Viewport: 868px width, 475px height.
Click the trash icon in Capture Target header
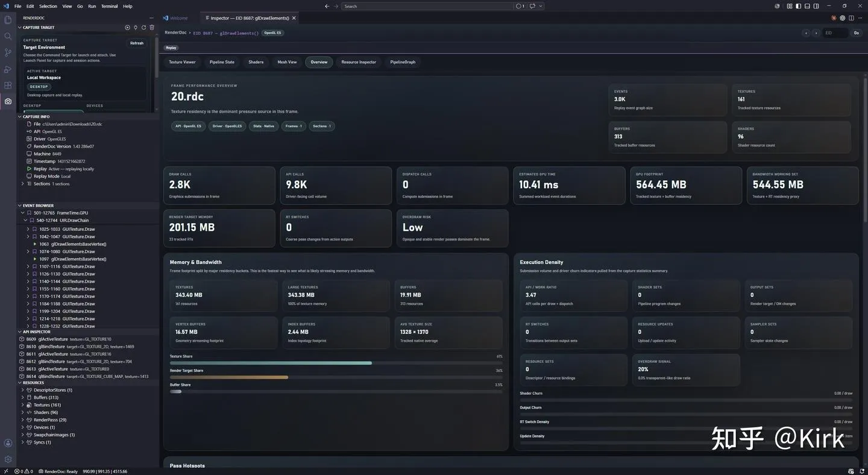pos(152,27)
